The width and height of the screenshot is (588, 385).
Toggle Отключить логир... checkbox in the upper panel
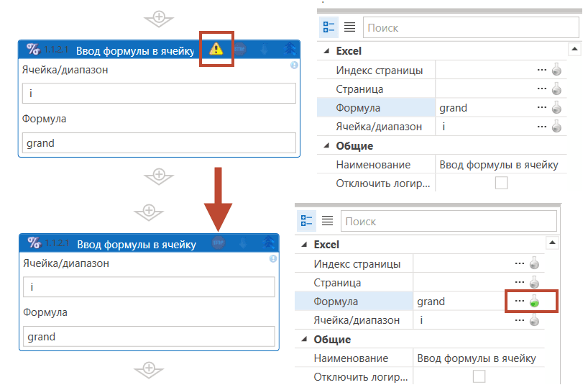click(501, 183)
